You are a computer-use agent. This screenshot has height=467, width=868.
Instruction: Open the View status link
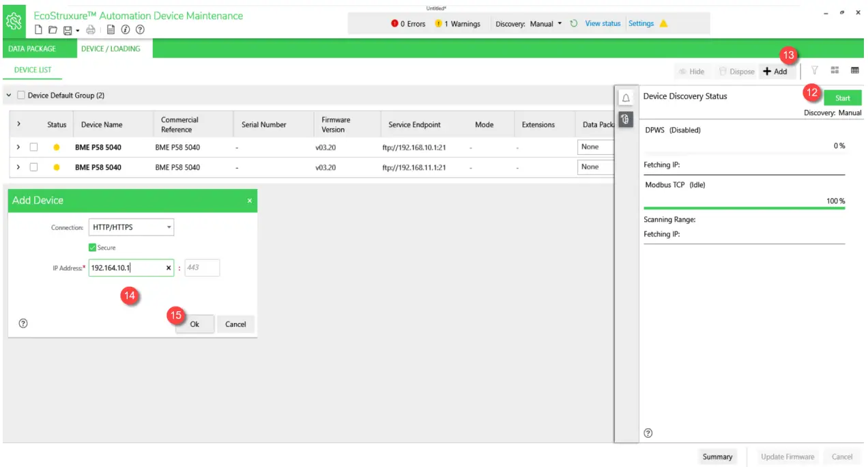click(x=603, y=23)
